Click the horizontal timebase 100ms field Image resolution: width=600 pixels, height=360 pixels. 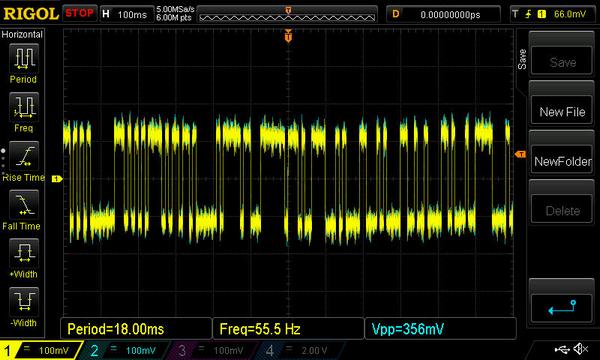pos(126,14)
